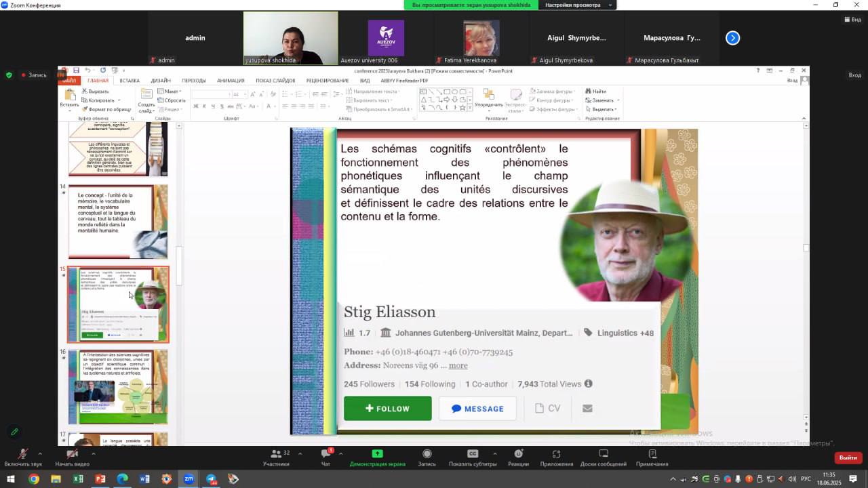The width and height of the screenshot is (868, 488).
Task: Click Найти find command
Action: (x=595, y=91)
